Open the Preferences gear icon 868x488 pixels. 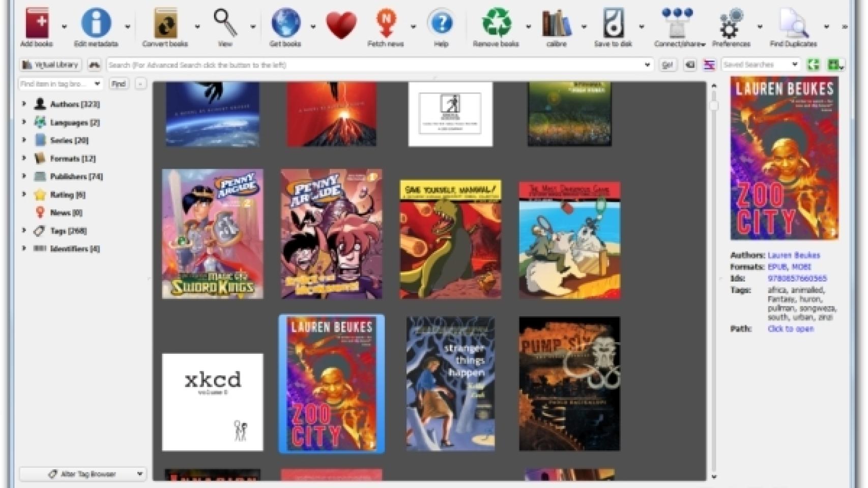(x=731, y=24)
